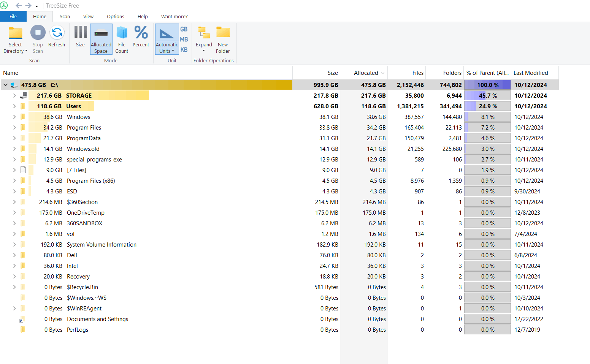The image size is (590, 364).
Task: Collapse the C:\ root node
Action: (5, 85)
